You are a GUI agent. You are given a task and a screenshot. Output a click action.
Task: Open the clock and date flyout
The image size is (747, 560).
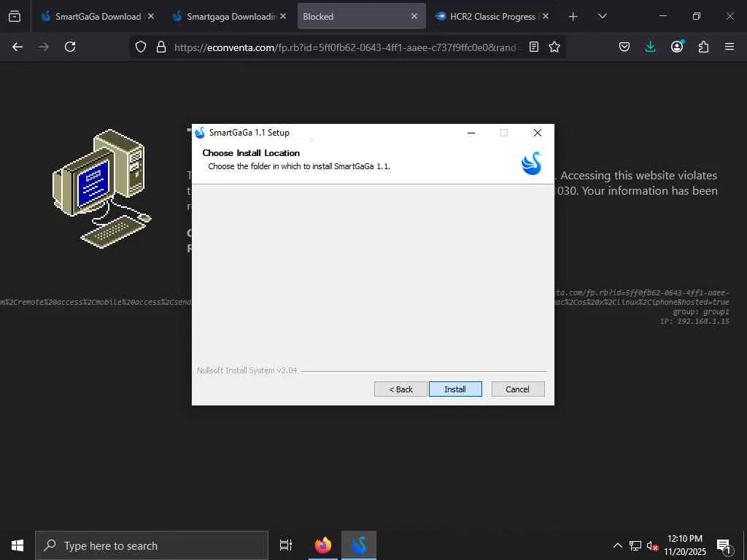685,545
